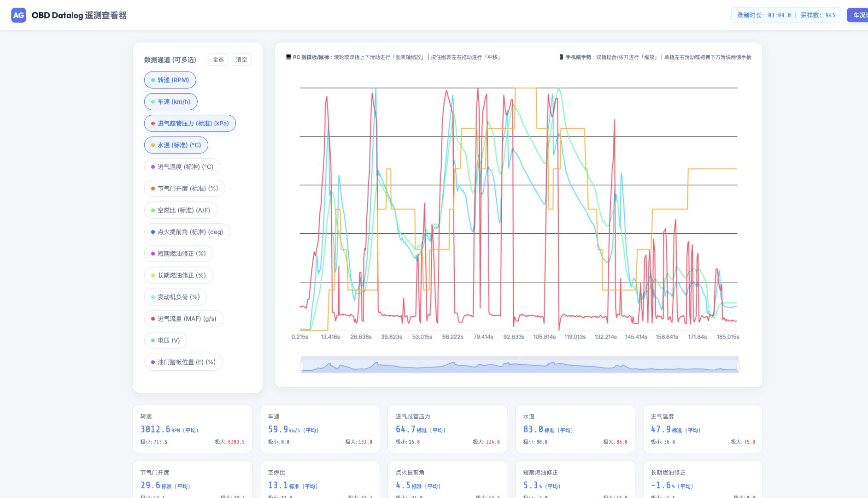Click the 全选 select-all button
The width and height of the screenshot is (868, 498).
(218, 60)
